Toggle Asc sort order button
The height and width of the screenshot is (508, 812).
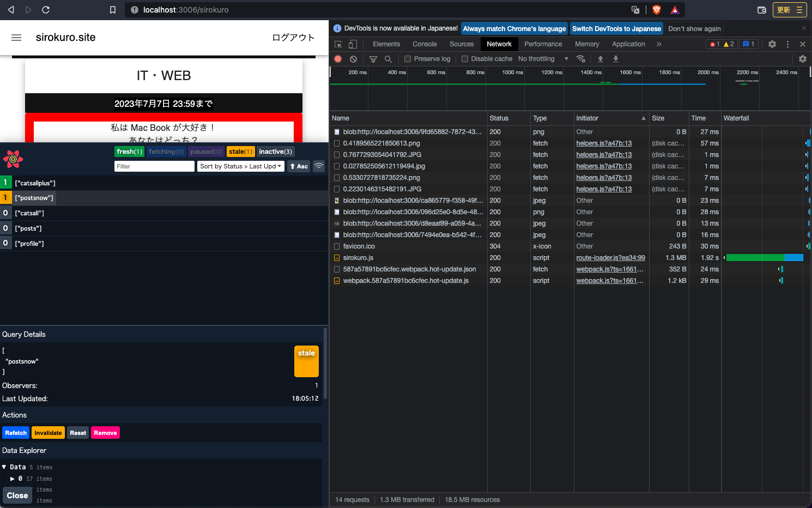point(299,166)
